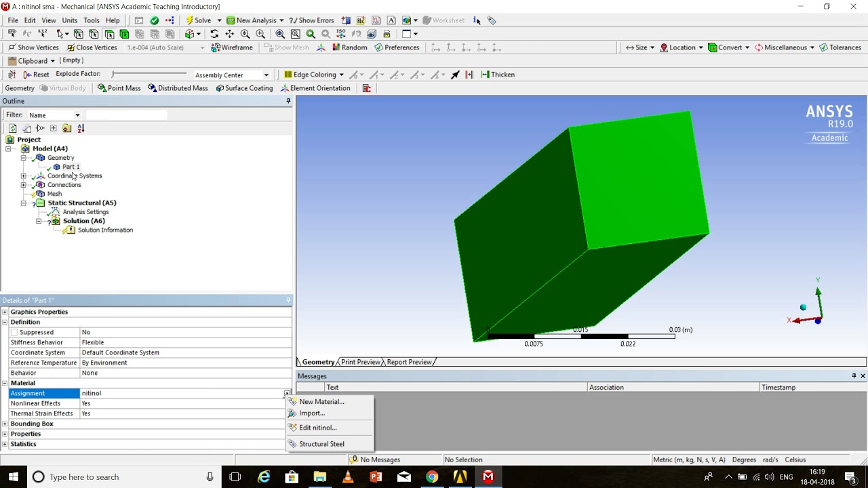Choose Structural Steel from popup menu

pyautogui.click(x=329, y=444)
